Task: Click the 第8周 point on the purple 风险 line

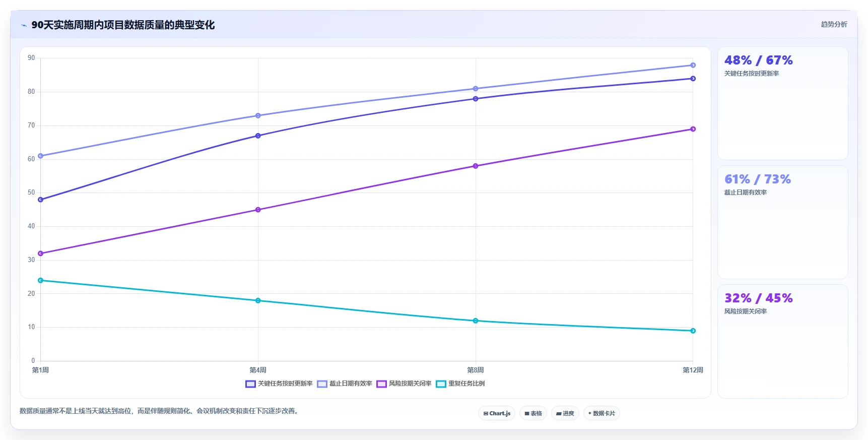Action: [x=476, y=166]
